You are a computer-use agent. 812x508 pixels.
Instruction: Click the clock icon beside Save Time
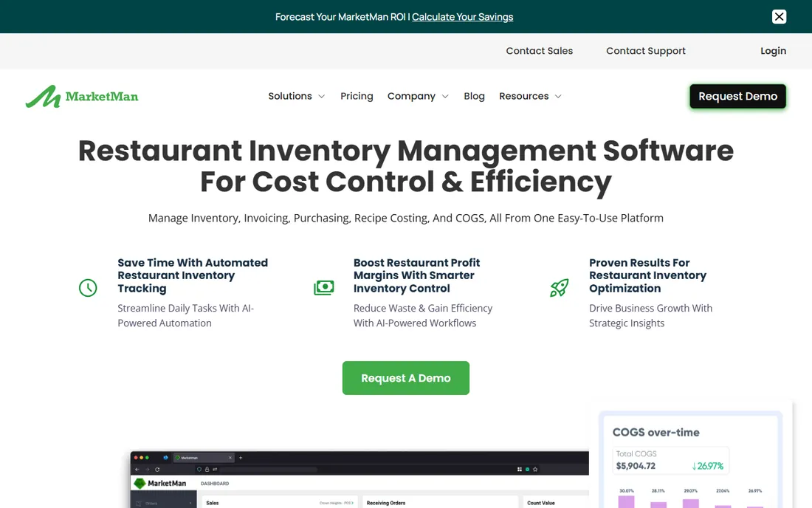[88, 288]
